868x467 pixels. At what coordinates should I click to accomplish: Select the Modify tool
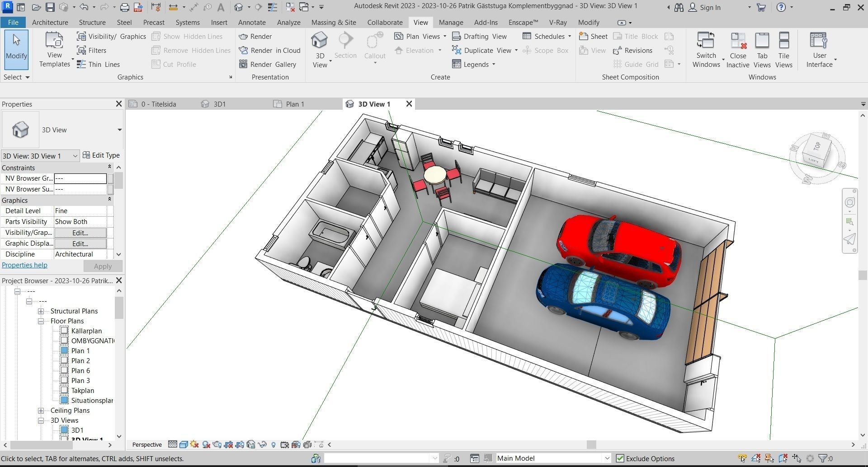pyautogui.click(x=17, y=50)
